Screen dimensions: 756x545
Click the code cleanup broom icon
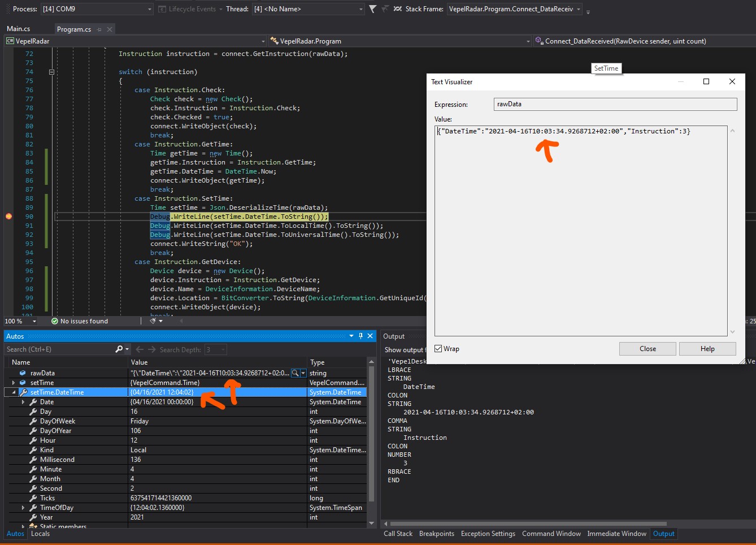pos(151,321)
